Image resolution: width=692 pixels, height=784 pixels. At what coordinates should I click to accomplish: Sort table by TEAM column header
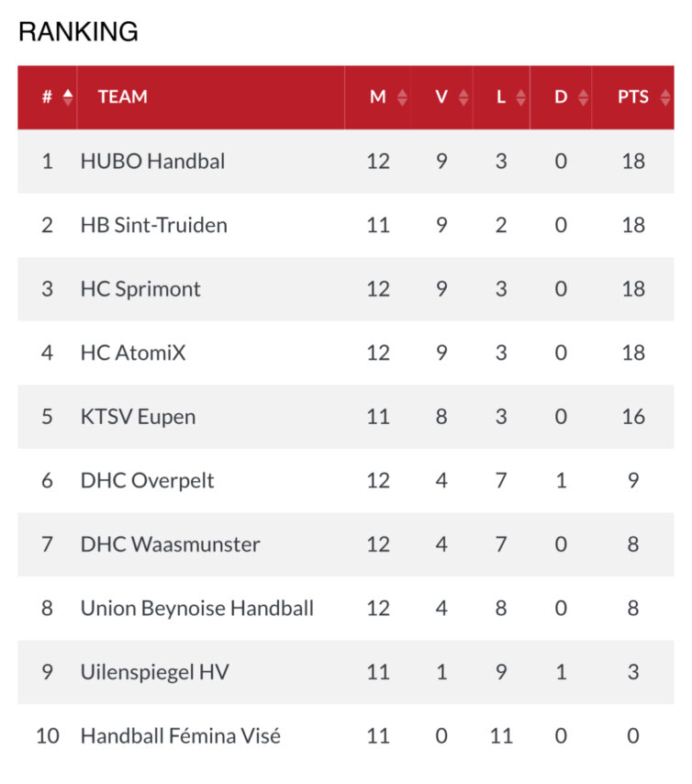coord(123,97)
